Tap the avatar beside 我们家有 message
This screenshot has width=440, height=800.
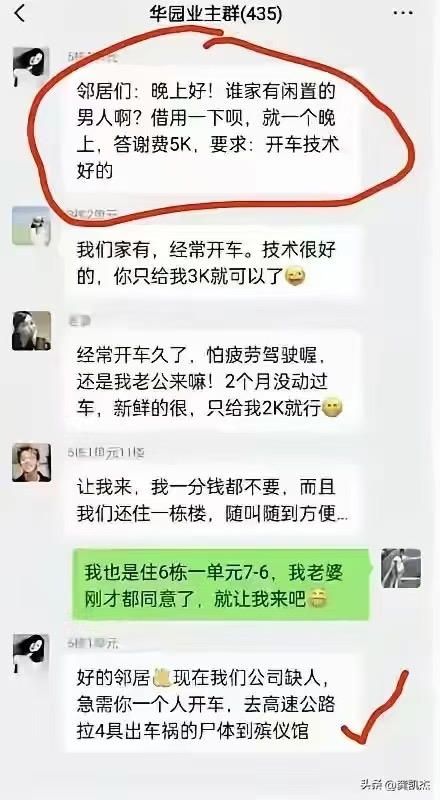pyautogui.click(x=31, y=226)
